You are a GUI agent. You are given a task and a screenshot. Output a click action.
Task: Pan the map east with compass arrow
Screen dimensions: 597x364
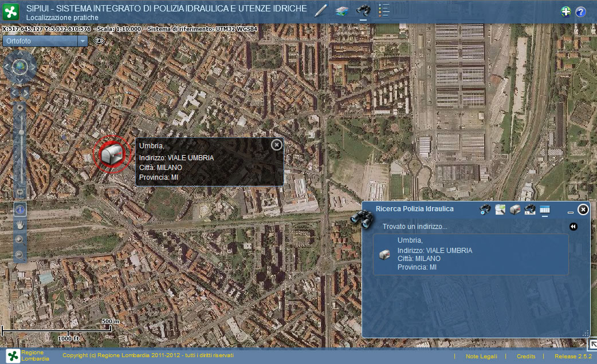tap(33, 68)
